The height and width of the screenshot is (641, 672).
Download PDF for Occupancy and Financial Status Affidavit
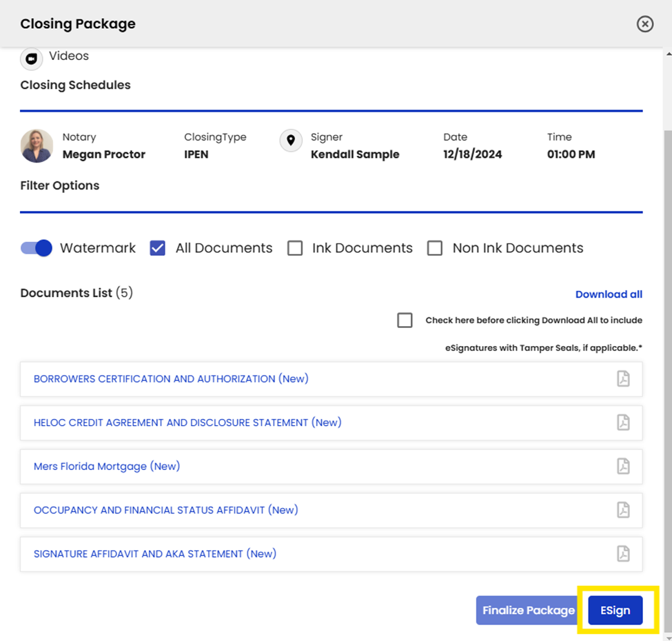(623, 510)
